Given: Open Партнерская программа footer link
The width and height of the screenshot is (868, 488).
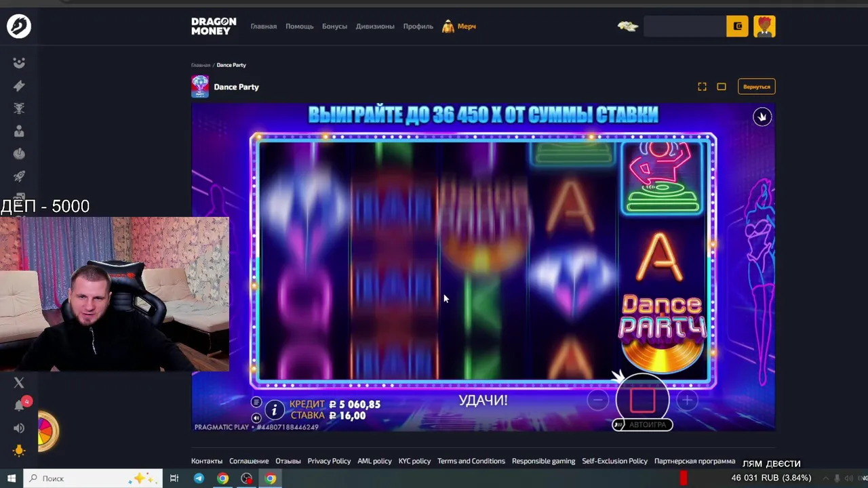Looking at the screenshot, I should (x=694, y=461).
